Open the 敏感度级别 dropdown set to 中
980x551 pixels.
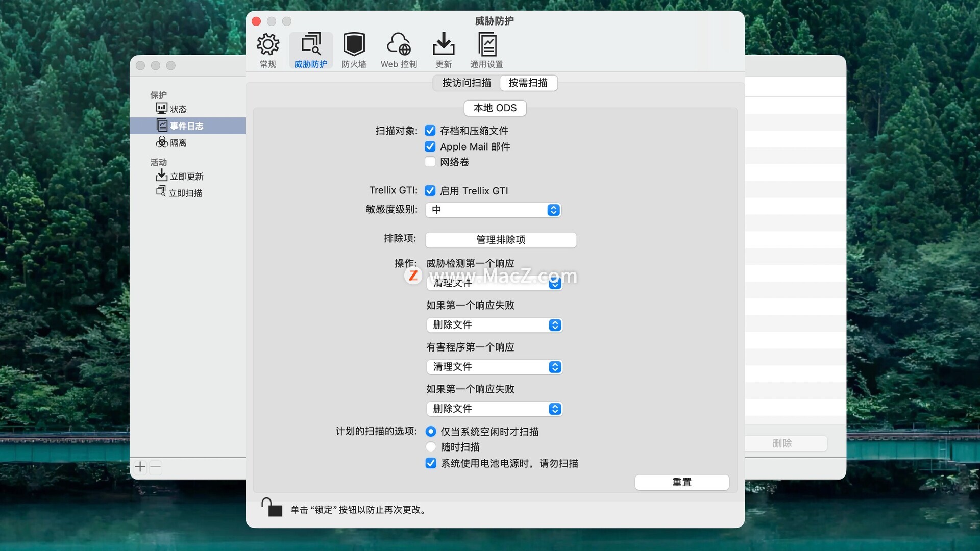[493, 210]
